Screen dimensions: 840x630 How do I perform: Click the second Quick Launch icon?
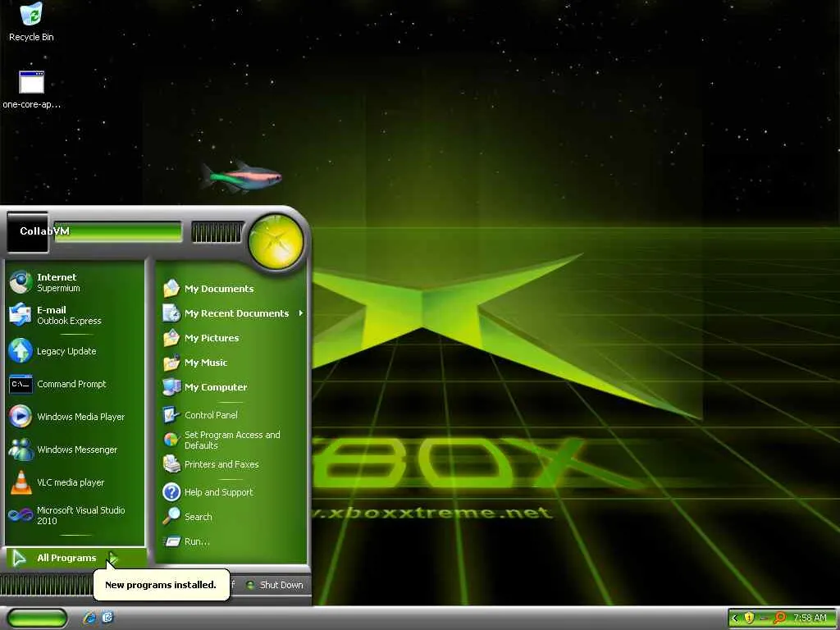click(x=107, y=618)
